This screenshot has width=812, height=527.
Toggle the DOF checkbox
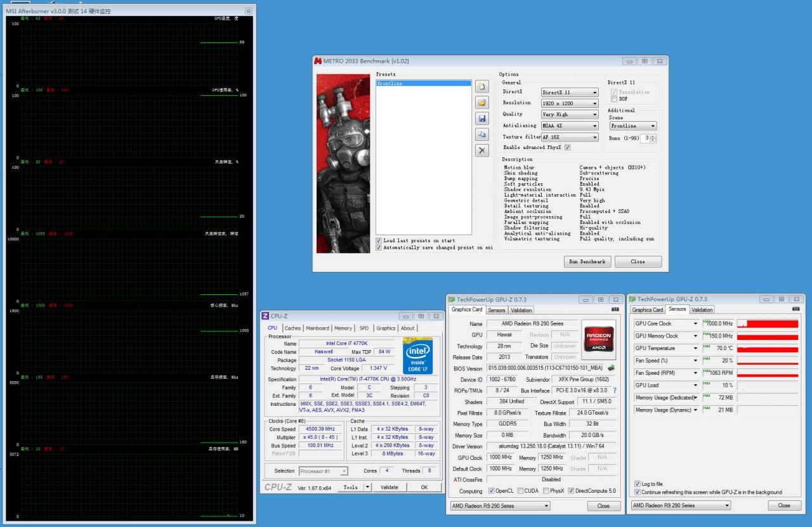click(613, 99)
